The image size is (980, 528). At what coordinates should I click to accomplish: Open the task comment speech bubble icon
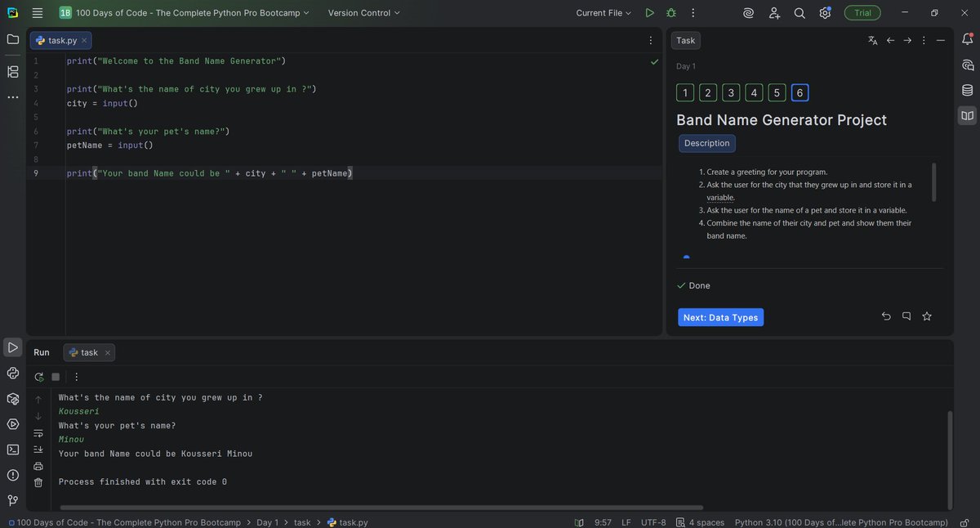tap(906, 316)
